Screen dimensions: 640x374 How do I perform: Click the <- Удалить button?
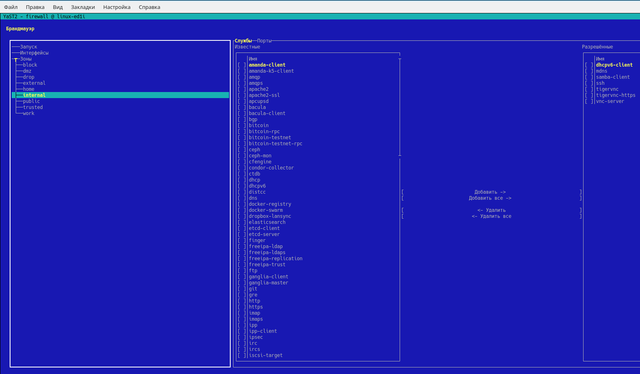[491, 210]
